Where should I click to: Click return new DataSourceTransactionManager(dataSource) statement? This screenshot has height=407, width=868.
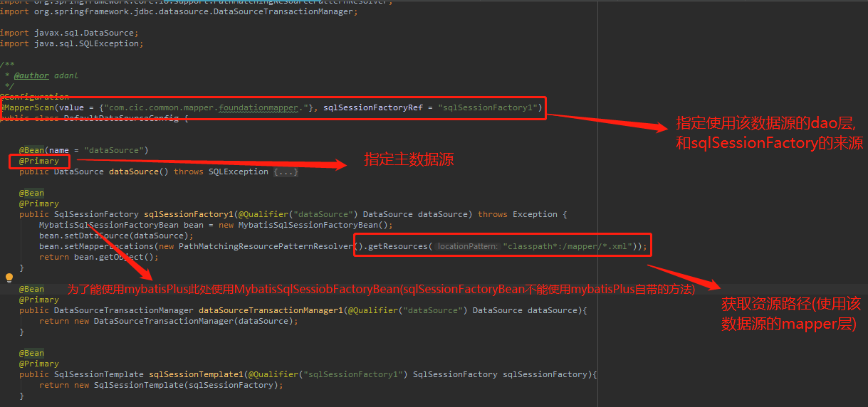click(169, 321)
